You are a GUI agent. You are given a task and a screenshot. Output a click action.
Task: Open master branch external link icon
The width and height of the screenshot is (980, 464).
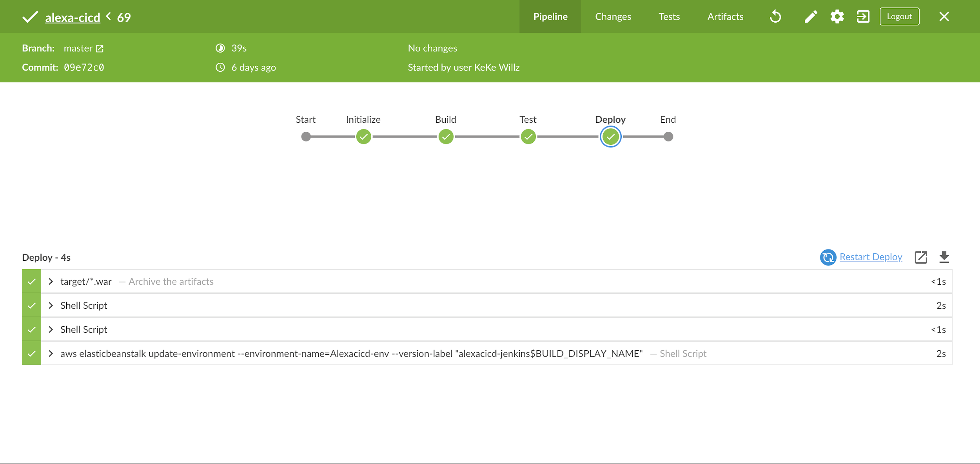click(x=100, y=49)
